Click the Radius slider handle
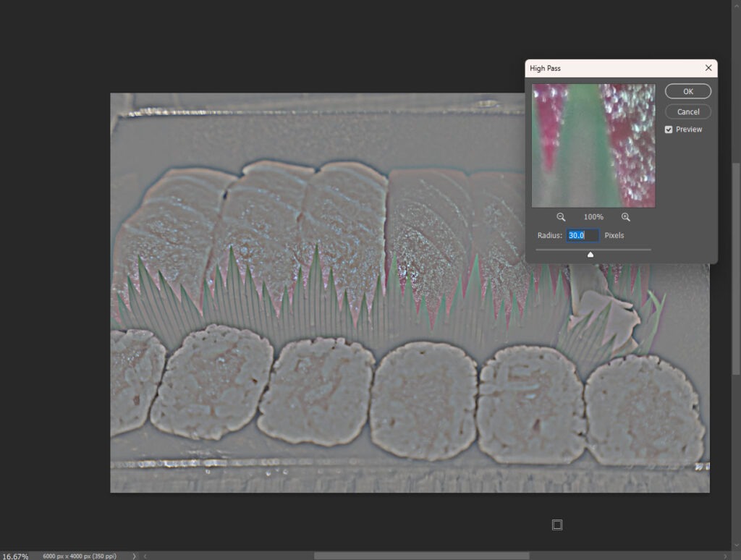The height and width of the screenshot is (560, 741). coord(590,254)
